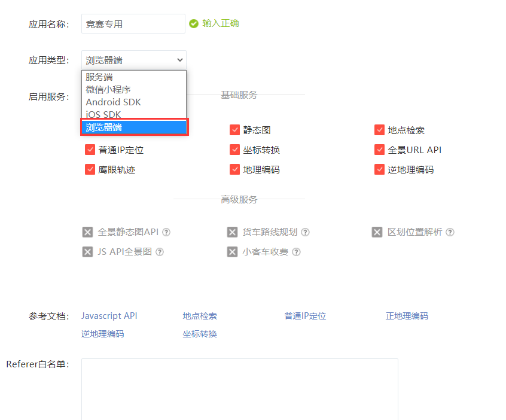The height and width of the screenshot is (420, 506).
Task: Click the Referer白名单 label
Action: (38, 364)
